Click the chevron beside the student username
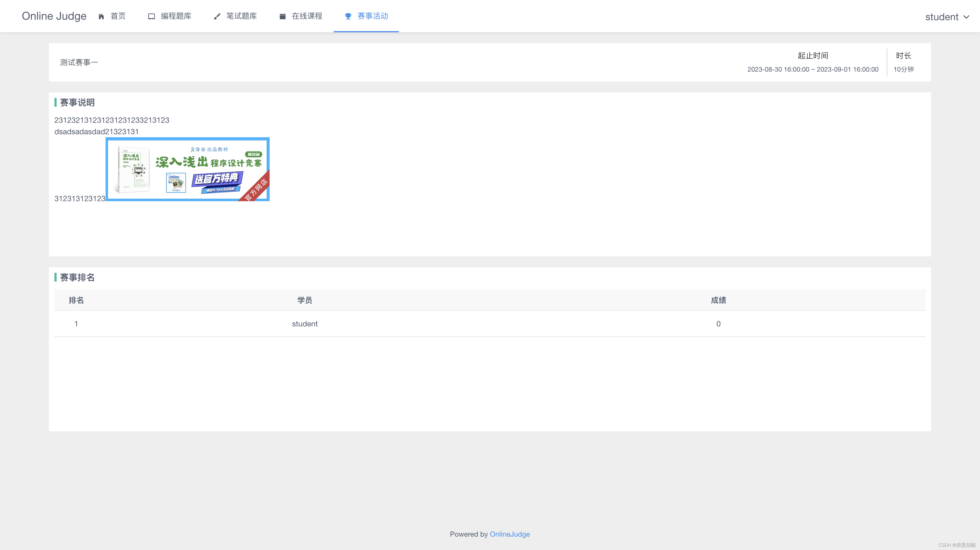Image resolution: width=980 pixels, height=550 pixels. pos(967,17)
